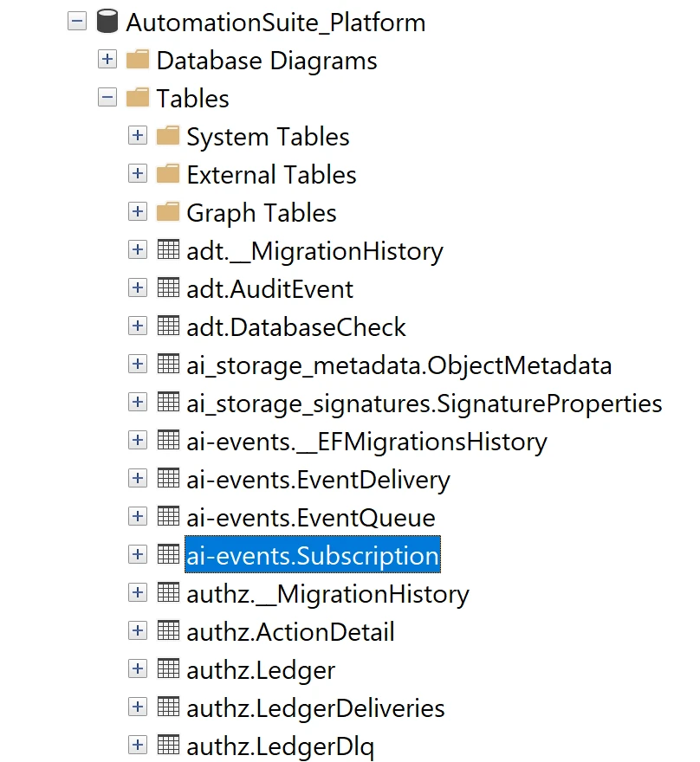The image size is (700, 762).
Task: Expand the authz.__MigrationHistory table
Action: click(138, 593)
